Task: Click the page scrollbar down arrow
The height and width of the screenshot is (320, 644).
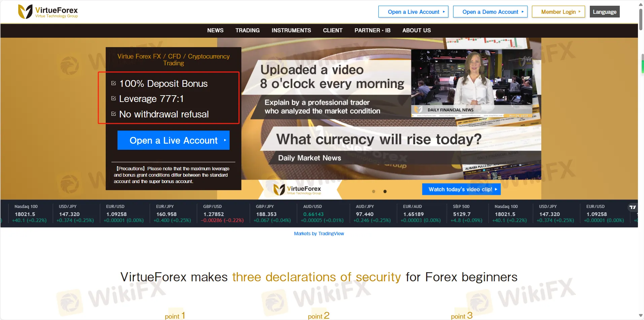Action: [x=641, y=316]
